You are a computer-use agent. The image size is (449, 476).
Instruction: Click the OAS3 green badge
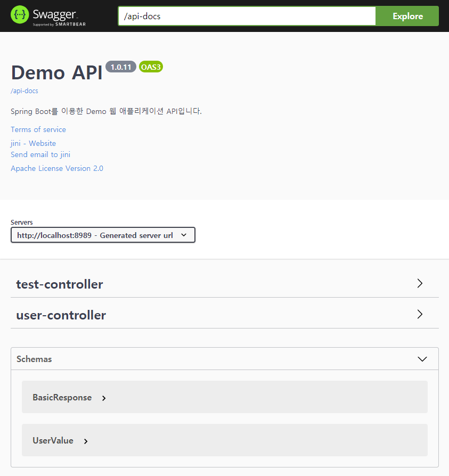click(x=151, y=67)
